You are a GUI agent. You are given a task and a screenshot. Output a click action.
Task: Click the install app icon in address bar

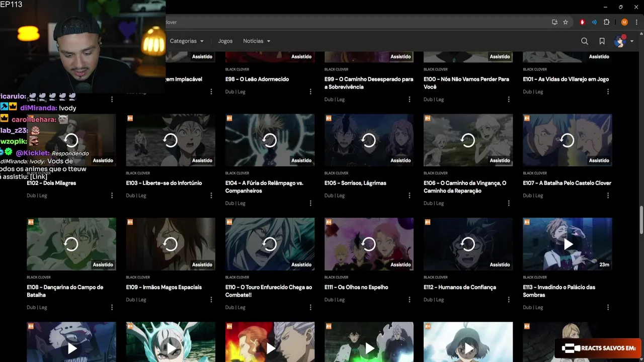tap(554, 22)
